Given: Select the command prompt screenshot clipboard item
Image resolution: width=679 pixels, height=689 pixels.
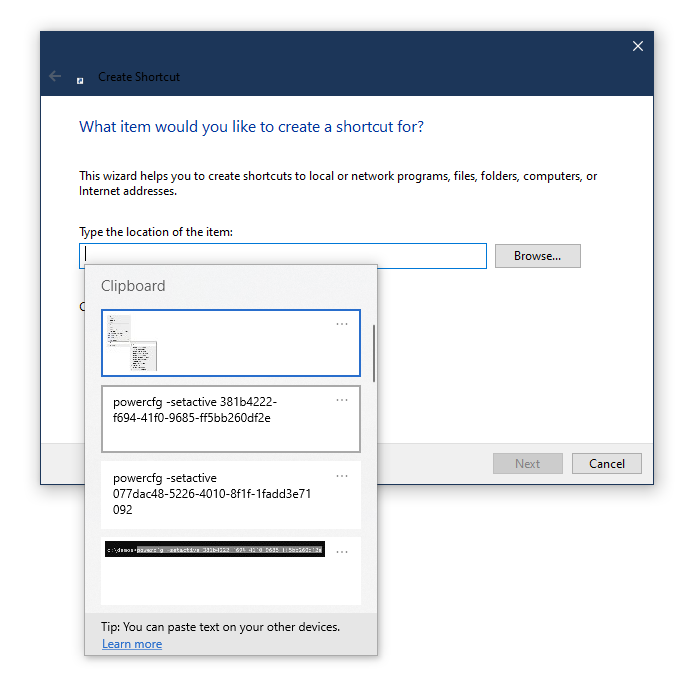Looking at the screenshot, I should 215,570.
